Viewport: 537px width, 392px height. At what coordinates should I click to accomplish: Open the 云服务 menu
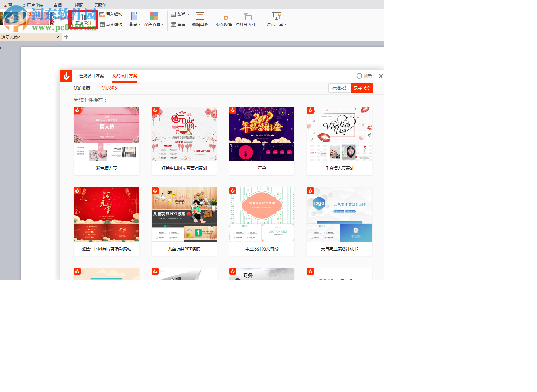coord(100,5)
